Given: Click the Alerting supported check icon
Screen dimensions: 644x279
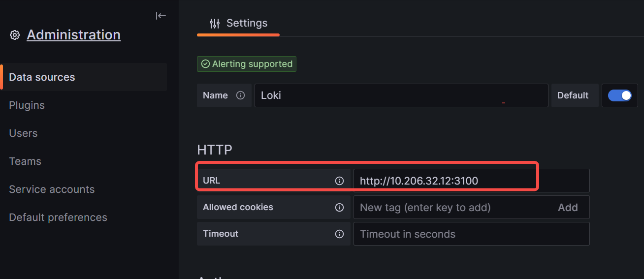Looking at the screenshot, I should (x=205, y=64).
